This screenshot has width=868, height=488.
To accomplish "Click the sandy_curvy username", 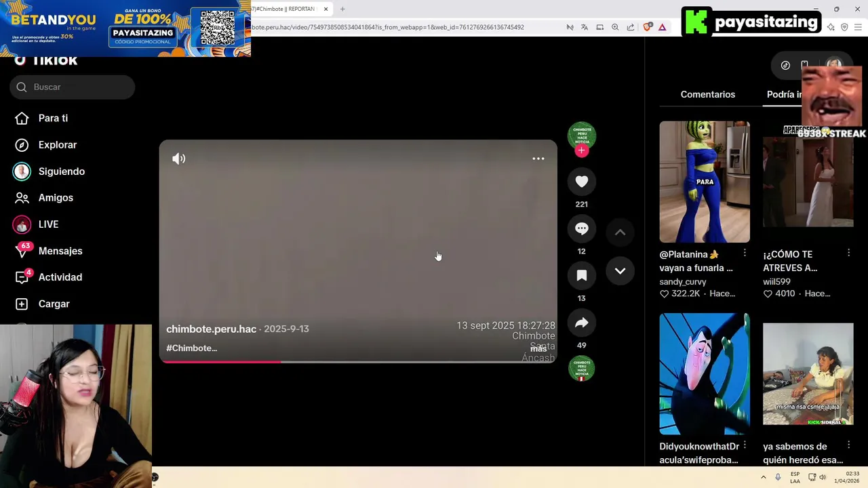I will point(682,282).
